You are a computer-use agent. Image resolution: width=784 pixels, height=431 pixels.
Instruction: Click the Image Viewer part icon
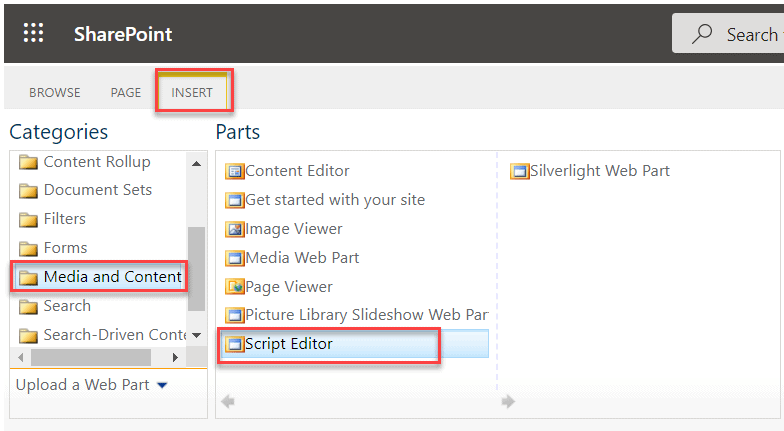pyautogui.click(x=234, y=230)
